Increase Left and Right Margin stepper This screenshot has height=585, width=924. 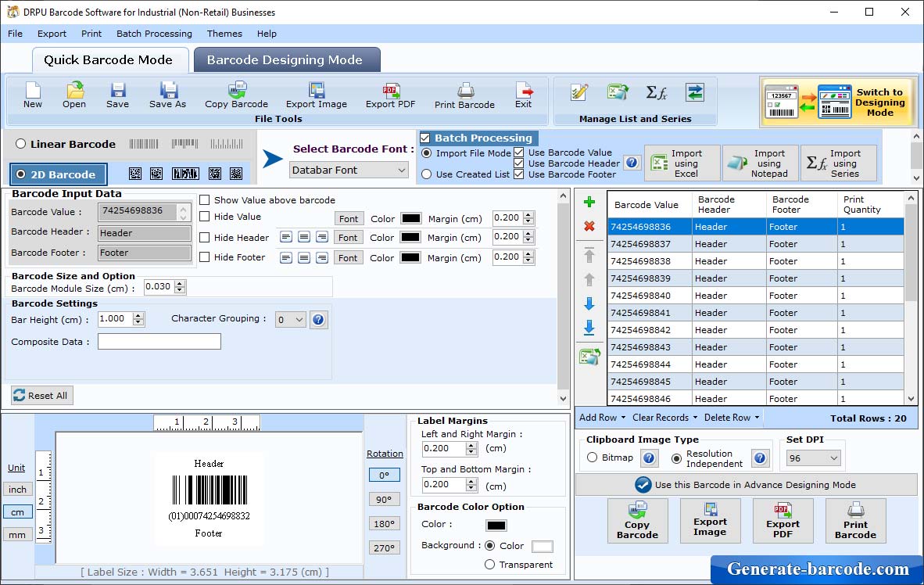coord(471,445)
